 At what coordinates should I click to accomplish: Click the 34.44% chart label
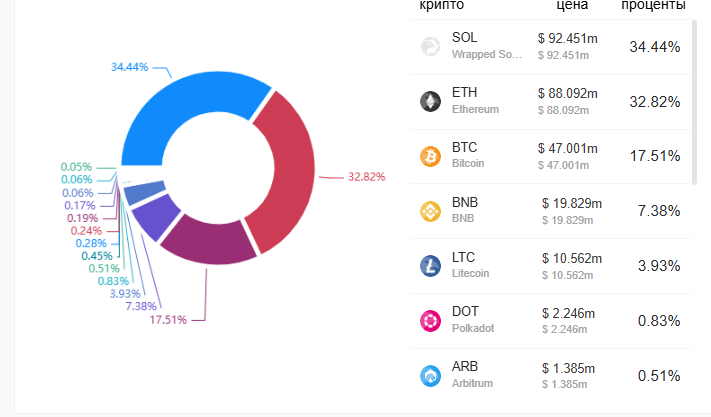pos(129,67)
